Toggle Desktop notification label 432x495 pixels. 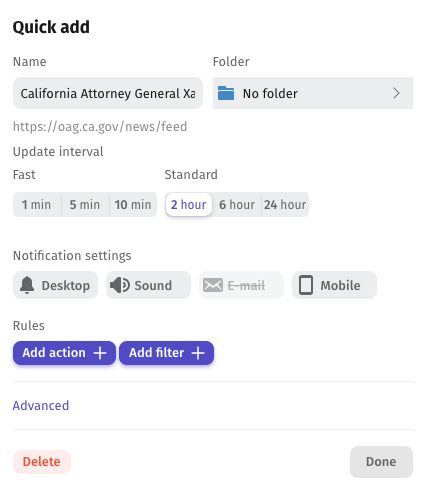point(66,285)
